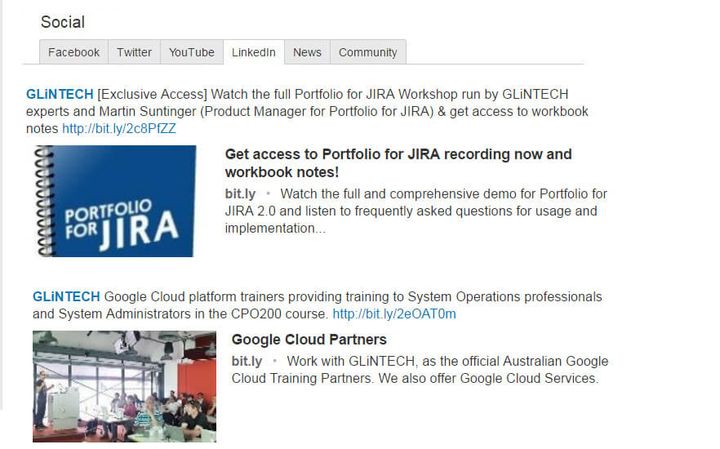Follow the http://bit.ly/2eOAT0m link
This screenshot has height=449, width=720.
394,314
